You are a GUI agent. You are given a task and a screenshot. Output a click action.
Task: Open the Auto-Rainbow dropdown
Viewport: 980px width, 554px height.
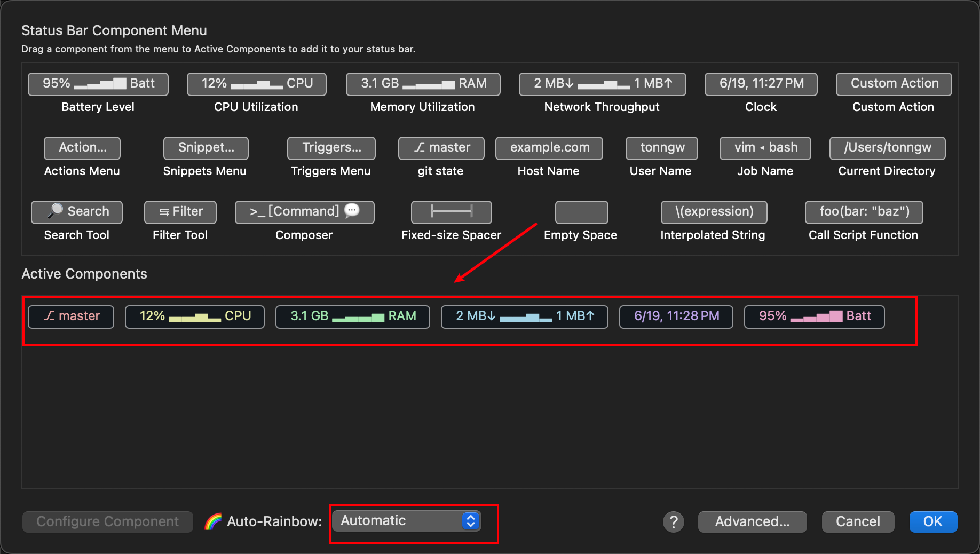pyautogui.click(x=407, y=521)
